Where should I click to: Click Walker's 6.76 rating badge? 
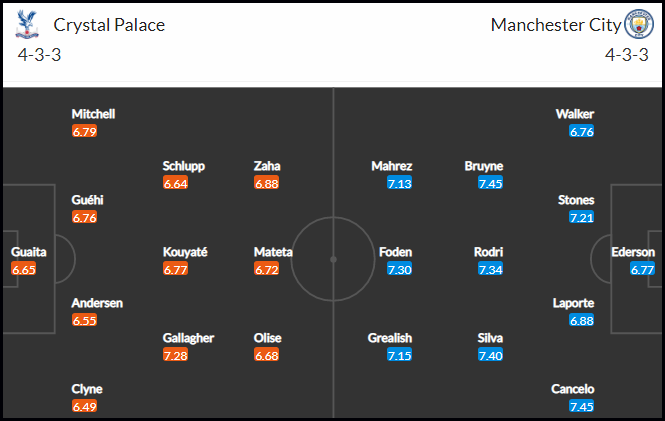click(581, 131)
